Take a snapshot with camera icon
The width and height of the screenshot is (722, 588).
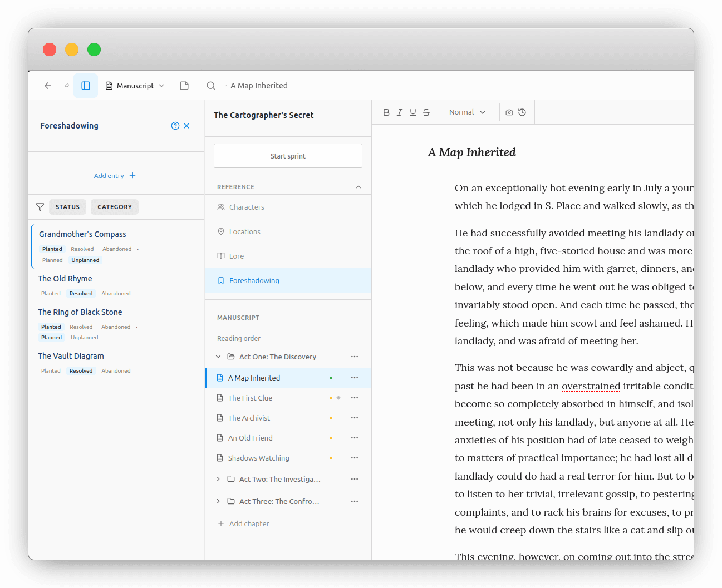(509, 112)
